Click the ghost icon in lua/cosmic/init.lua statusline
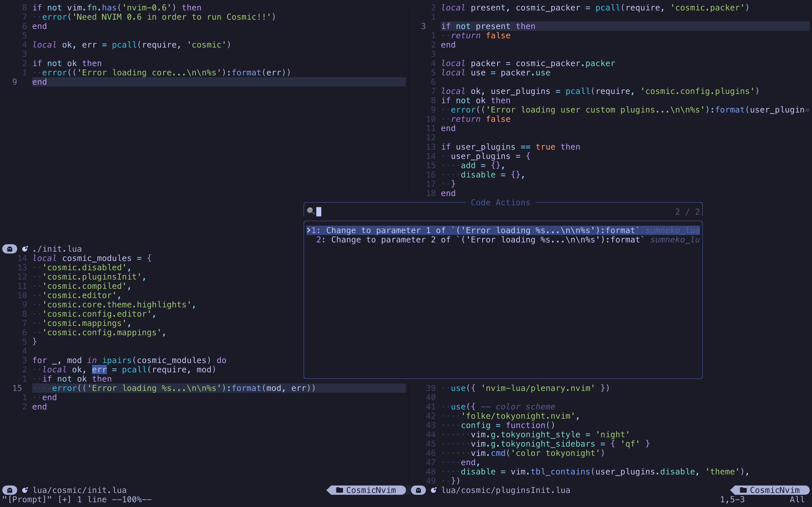The height and width of the screenshot is (507, 812). (x=10, y=490)
